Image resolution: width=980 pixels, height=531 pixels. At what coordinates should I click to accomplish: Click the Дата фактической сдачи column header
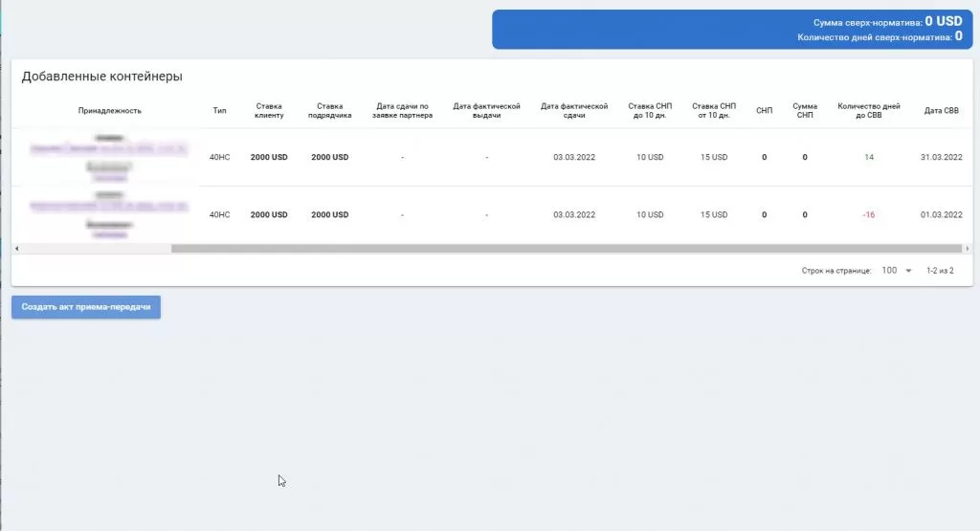click(574, 110)
